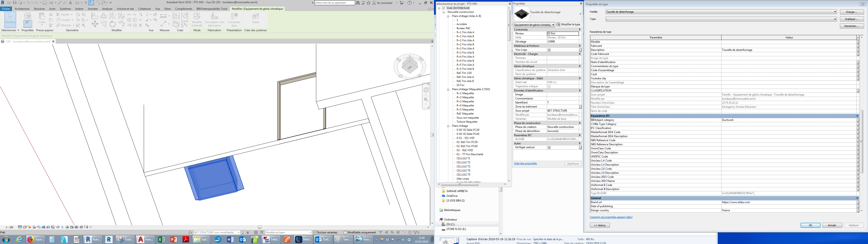This screenshot has height=244, width=868.
Task: Open the Fichier menu tab
Action: pyautogui.click(x=6, y=9)
